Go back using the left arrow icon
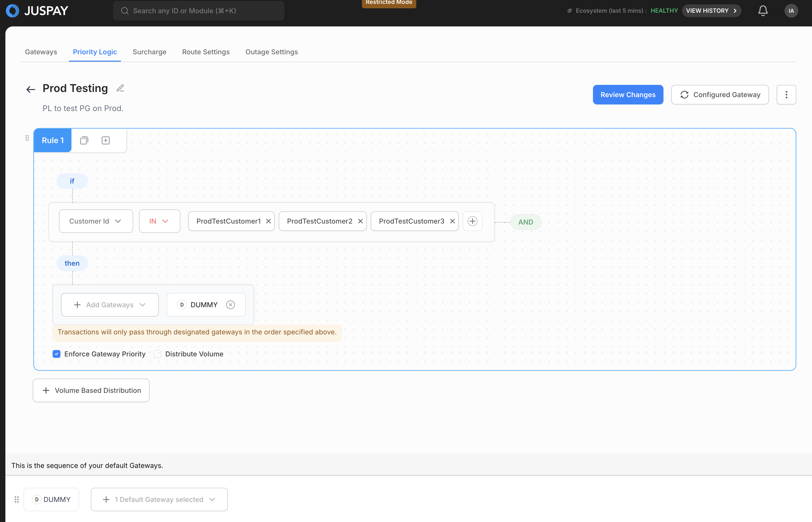This screenshot has height=522, width=812. click(x=31, y=90)
